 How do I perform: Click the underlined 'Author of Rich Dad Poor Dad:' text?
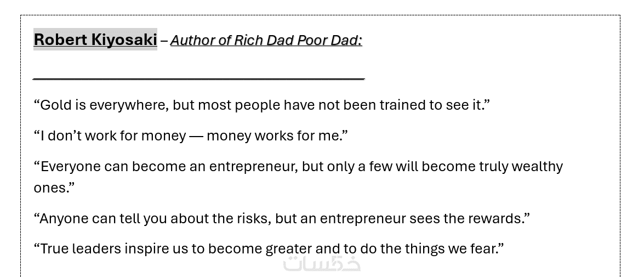coord(266,40)
